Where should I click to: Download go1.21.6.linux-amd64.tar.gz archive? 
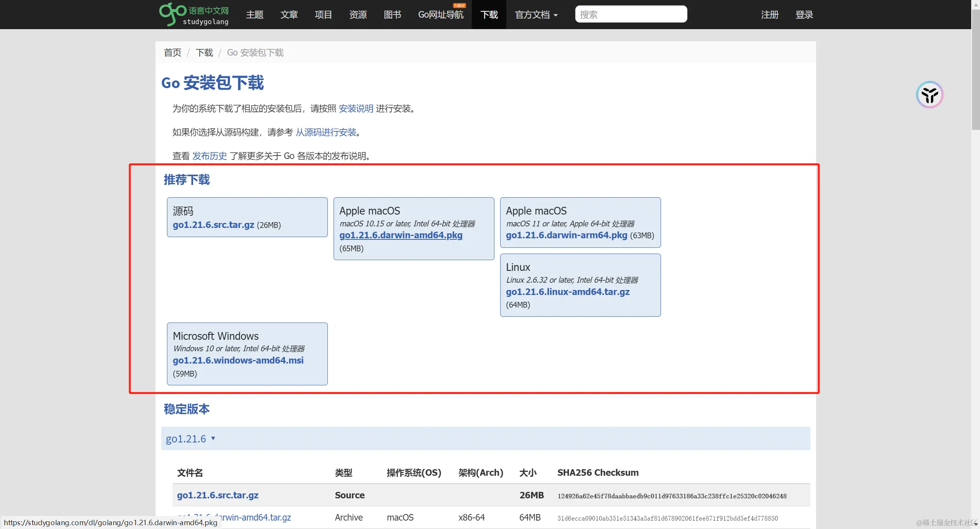(568, 292)
